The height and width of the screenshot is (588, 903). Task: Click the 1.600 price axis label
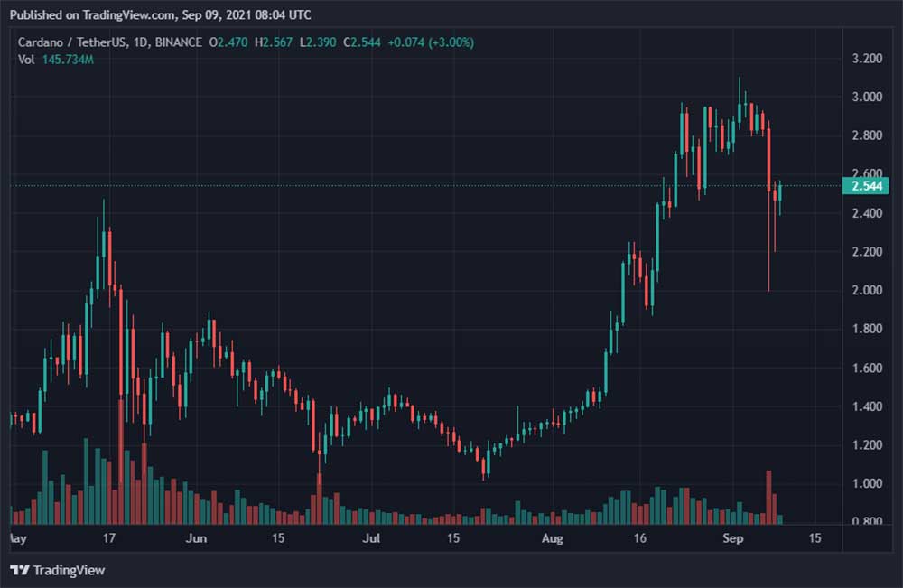point(867,368)
